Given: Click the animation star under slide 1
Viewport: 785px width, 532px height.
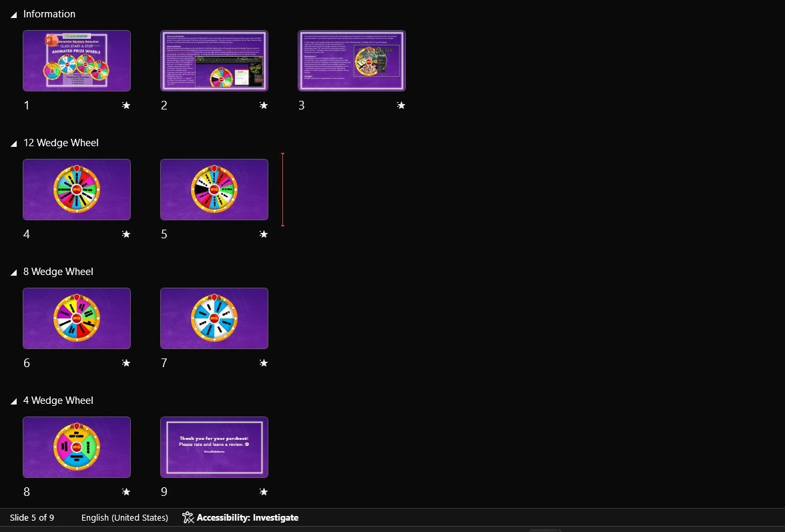Looking at the screenshot, I should click(x=126, y=105).
